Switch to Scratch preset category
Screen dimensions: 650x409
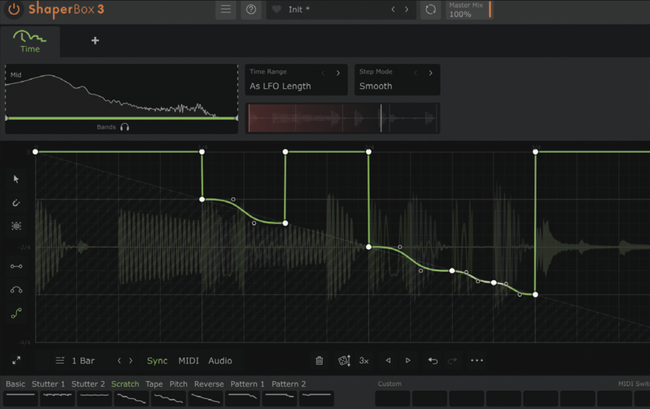click(125, 384)
